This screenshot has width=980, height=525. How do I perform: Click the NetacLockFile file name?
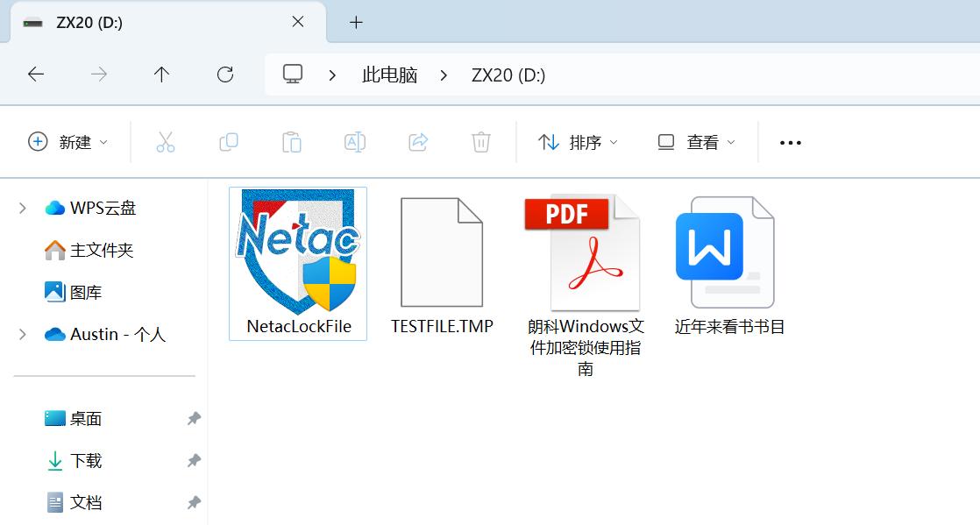tap(299, 326)
